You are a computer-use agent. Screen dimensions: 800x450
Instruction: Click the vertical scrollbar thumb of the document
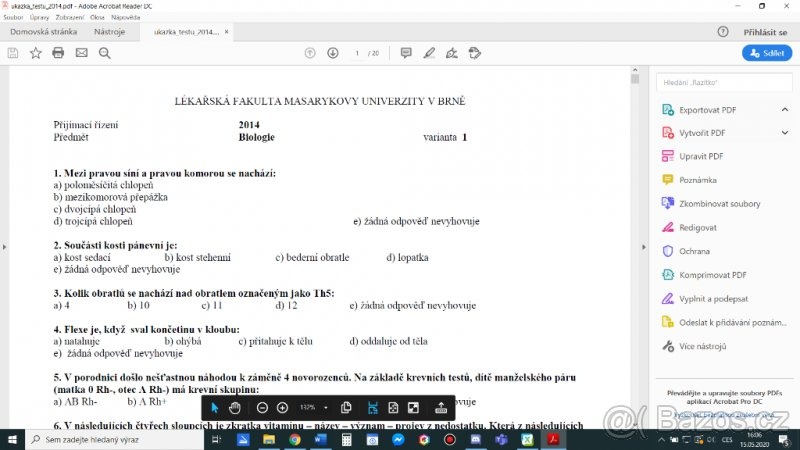tap(635, 79)
